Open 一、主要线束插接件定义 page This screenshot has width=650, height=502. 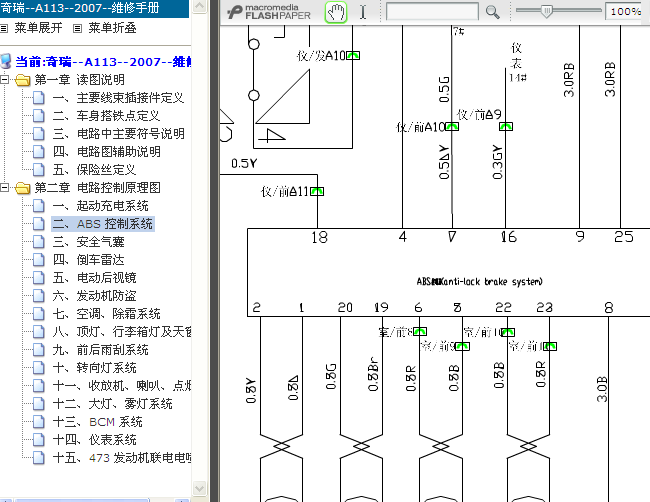point(118,98)
